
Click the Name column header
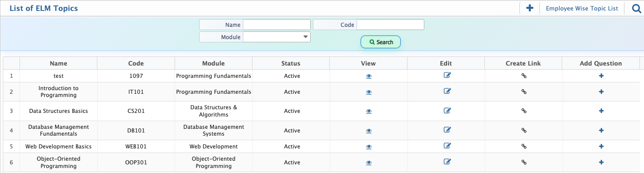[59, 63]
